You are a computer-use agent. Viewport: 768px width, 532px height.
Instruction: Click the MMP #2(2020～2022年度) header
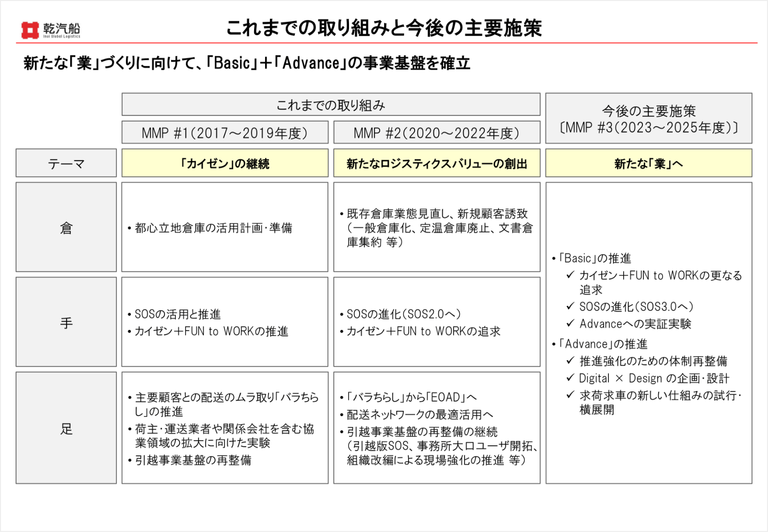pyautogui.click(x=437, y=132)
